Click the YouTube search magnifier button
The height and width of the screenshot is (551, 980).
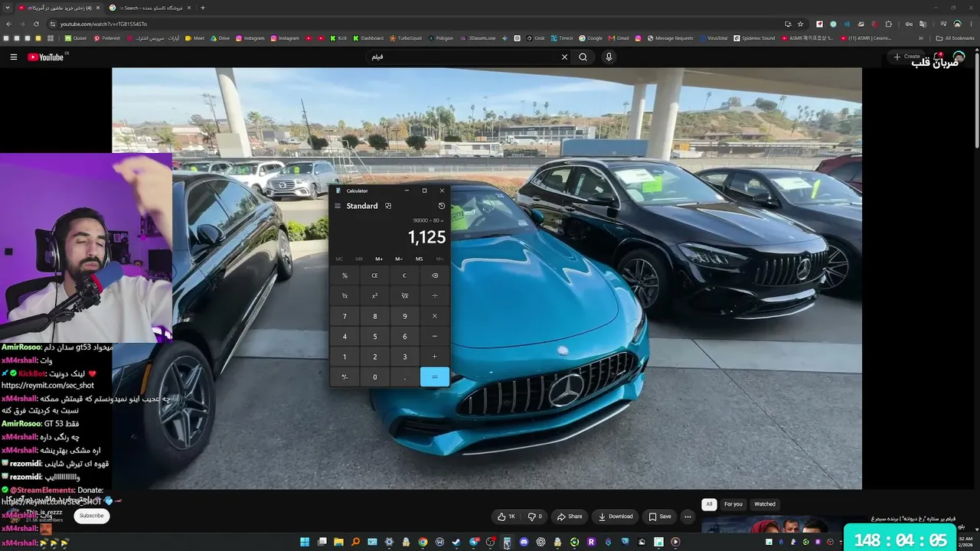pos(583,57)
